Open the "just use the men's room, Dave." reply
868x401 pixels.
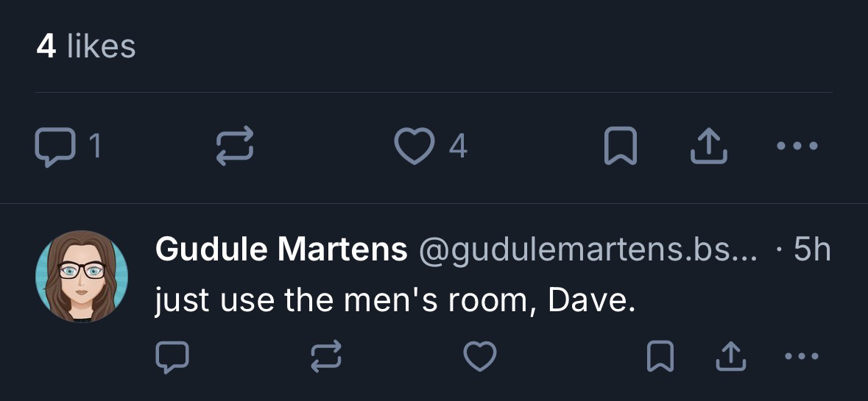pos(395,302)
